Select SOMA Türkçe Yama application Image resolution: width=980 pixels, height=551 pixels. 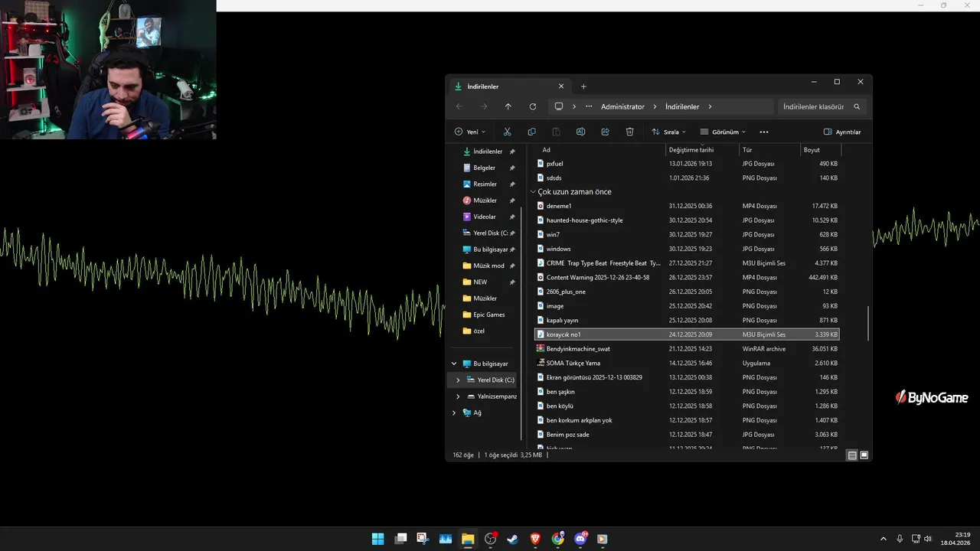pos(687,363)
